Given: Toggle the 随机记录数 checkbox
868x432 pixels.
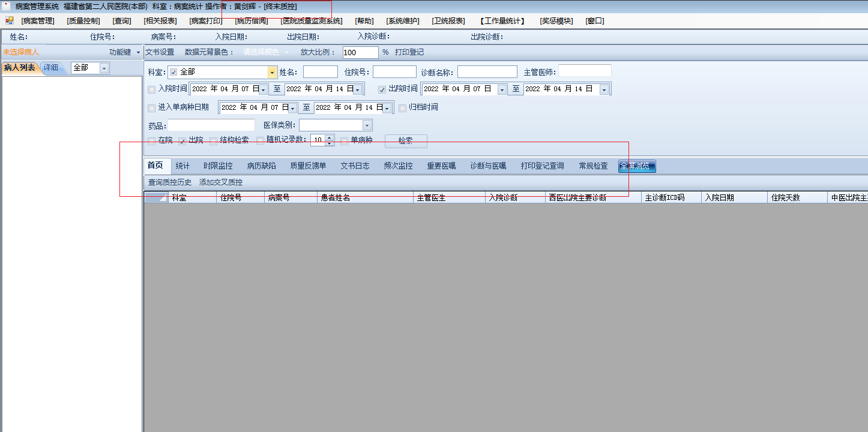Looking at the screenshot, I should 260,141.
